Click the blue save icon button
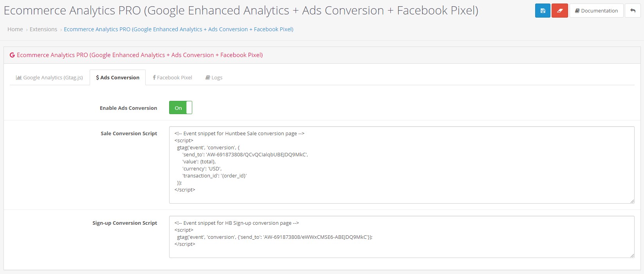The height and width of the screenshot is (274, 644). tap(543, 11)
